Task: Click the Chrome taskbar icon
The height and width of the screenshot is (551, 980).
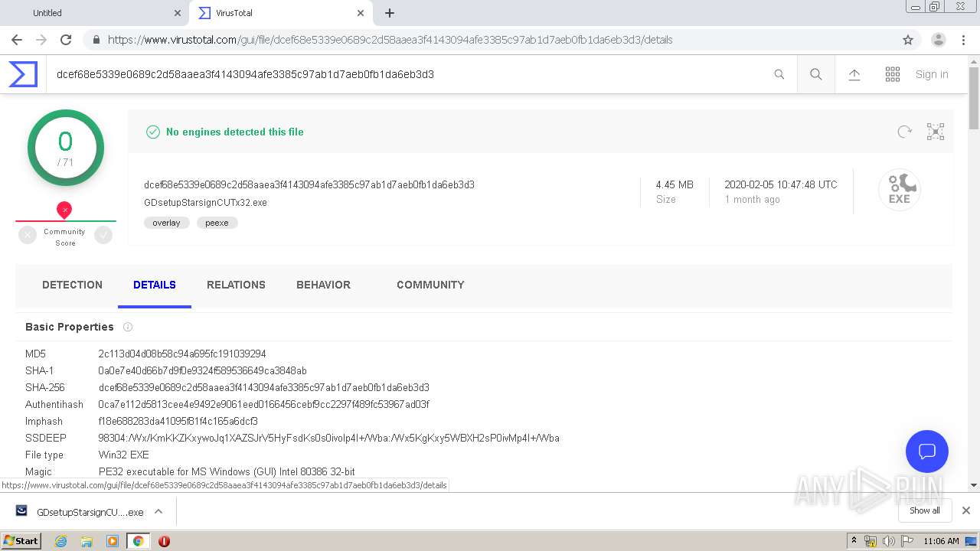Action: pyautogui.click(x=138, y=541)
